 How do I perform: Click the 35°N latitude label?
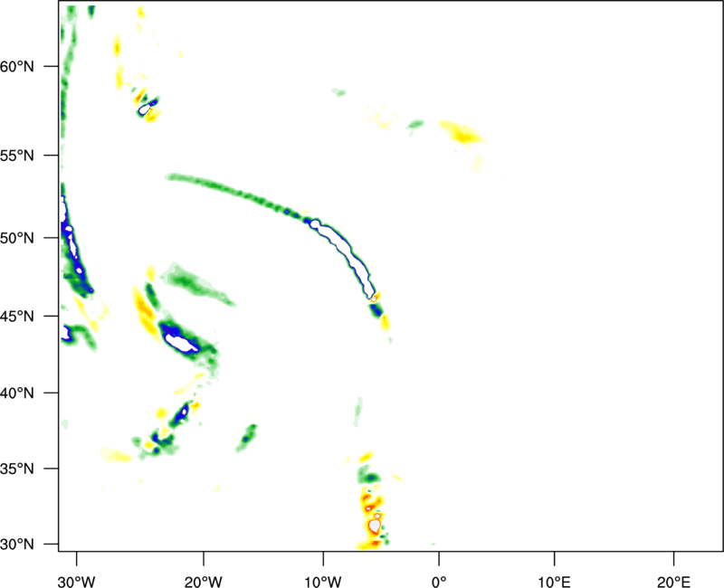[17, 469]
